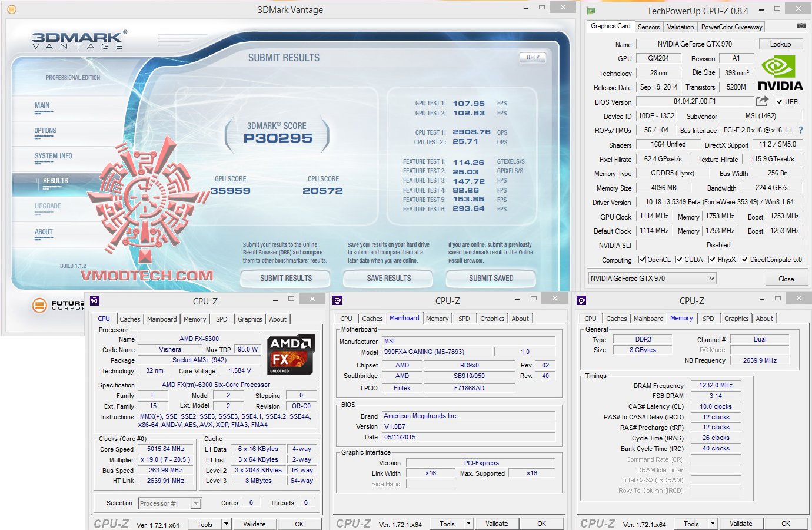This screenshot has height=530, width=812.
Task: Open the GeForce GTX 970 card selector dropdown
Action: (x=652, y=279)
